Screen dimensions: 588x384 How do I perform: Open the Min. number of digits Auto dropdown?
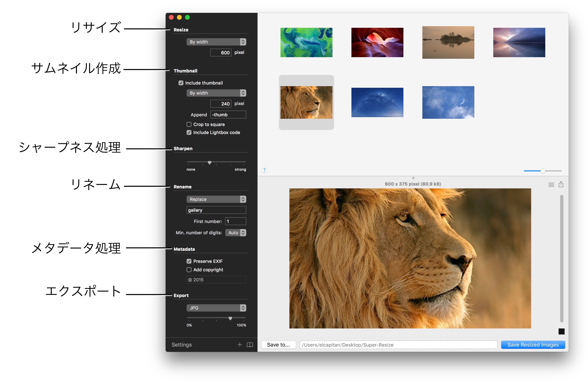coord(235,233)
